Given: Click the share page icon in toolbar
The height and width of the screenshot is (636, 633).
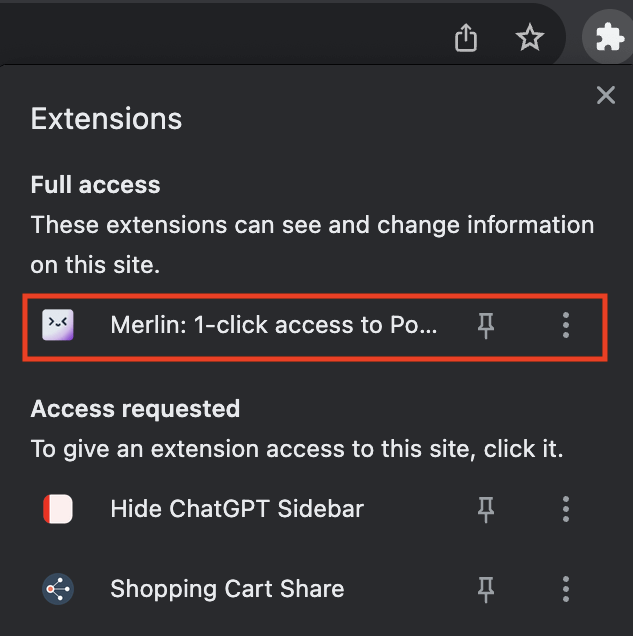Looking at the screenshot, I should pyautogui.click(x=466, y=38).
